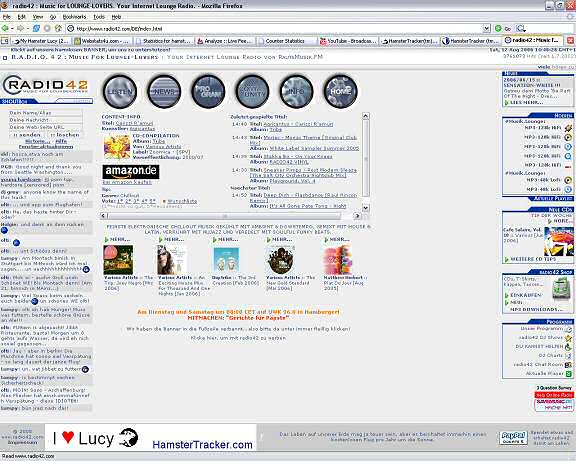
Task: Click the Firefox Back arrow button
Action: click(x=5, y=28)
